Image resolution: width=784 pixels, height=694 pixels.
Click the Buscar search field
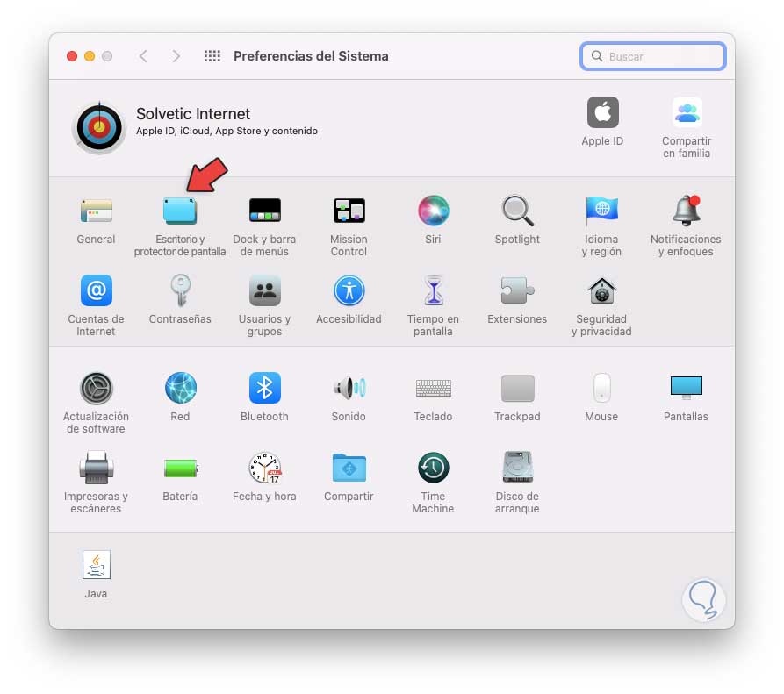[653, 56]
